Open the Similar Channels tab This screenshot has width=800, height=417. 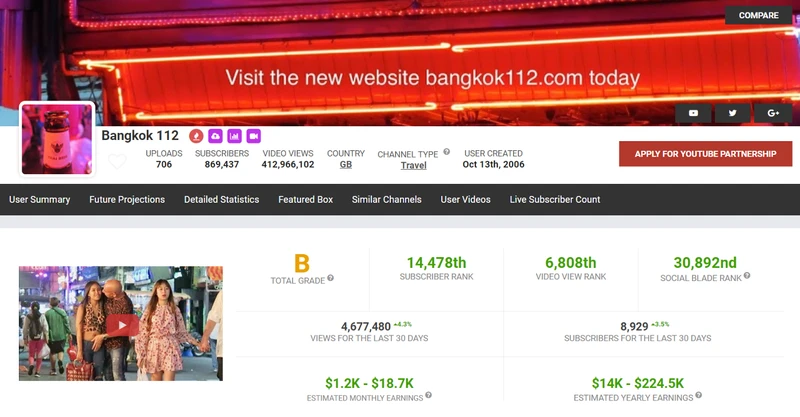point(387,200)
